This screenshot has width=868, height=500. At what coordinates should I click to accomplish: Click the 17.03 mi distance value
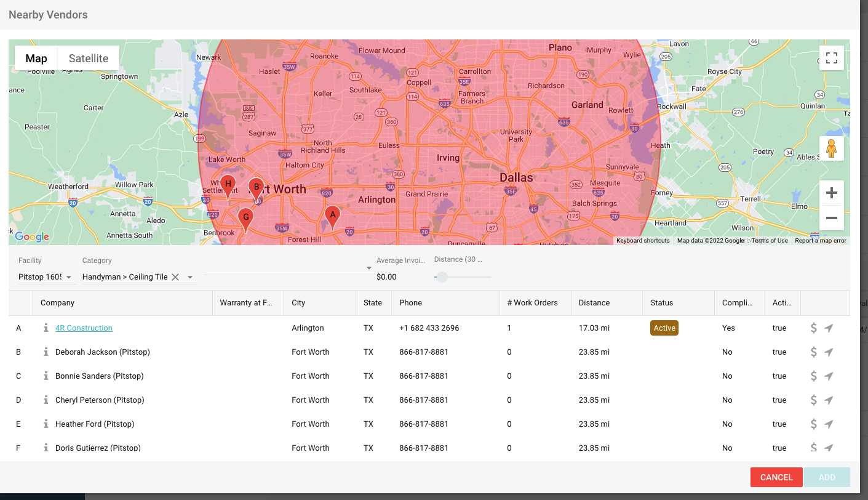coord(594,328)
